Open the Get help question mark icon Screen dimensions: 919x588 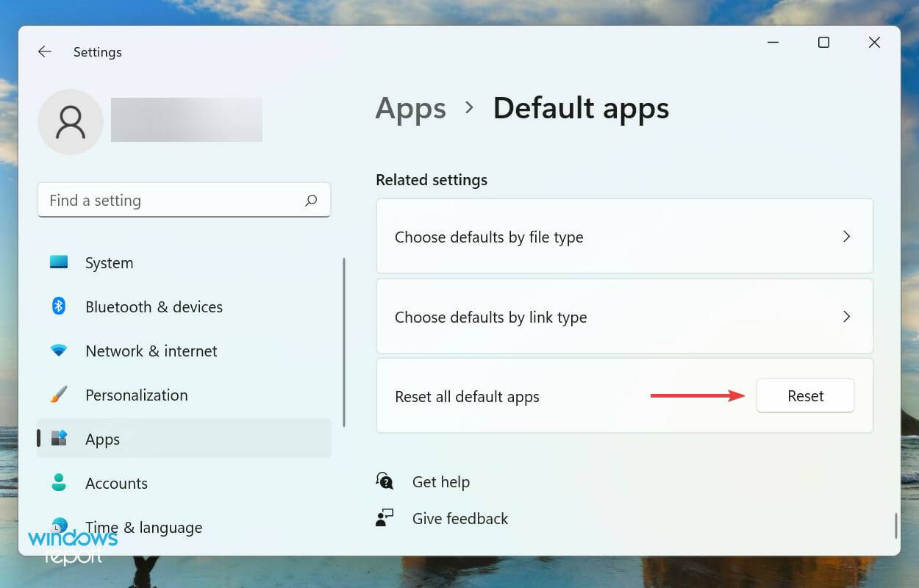[x=385, y=481]
